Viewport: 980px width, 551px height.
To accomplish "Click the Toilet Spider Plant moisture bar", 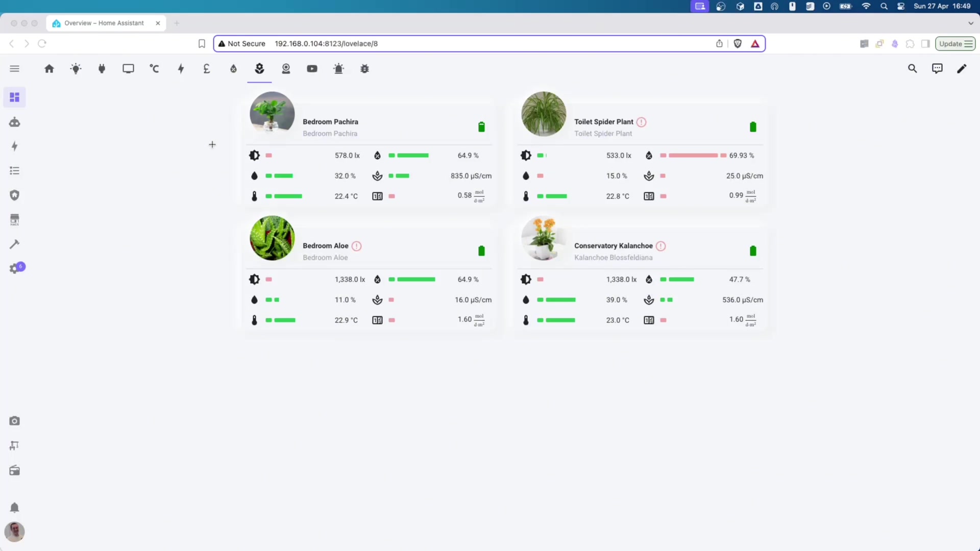I will pos(540,176).
